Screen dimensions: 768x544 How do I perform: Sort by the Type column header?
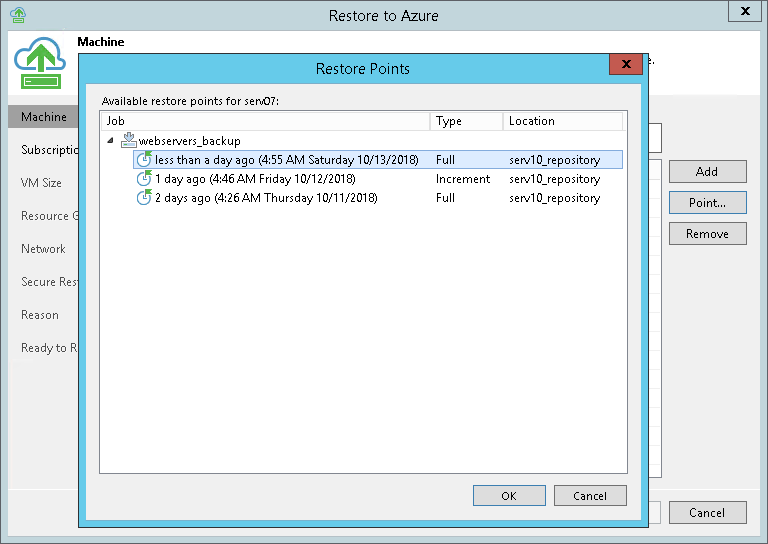click(x=466, y=121)
